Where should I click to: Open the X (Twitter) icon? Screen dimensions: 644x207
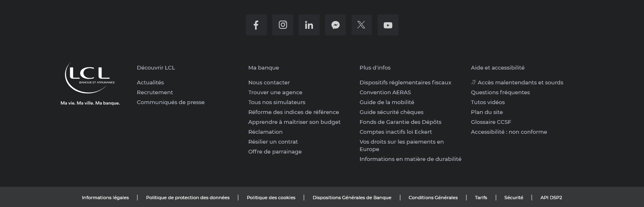[x=361, y=25]
